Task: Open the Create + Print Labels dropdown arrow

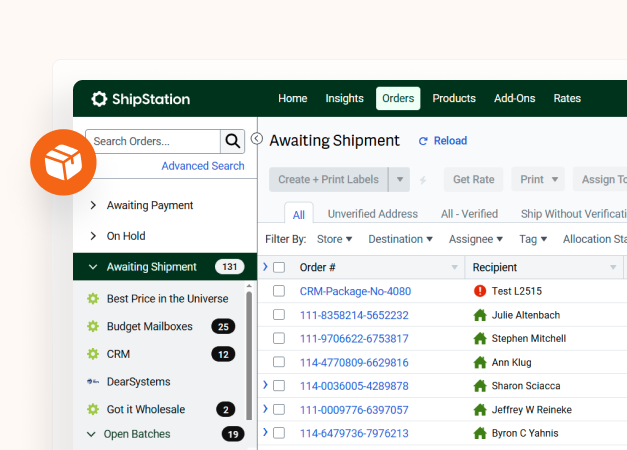Action: point(400,180)
